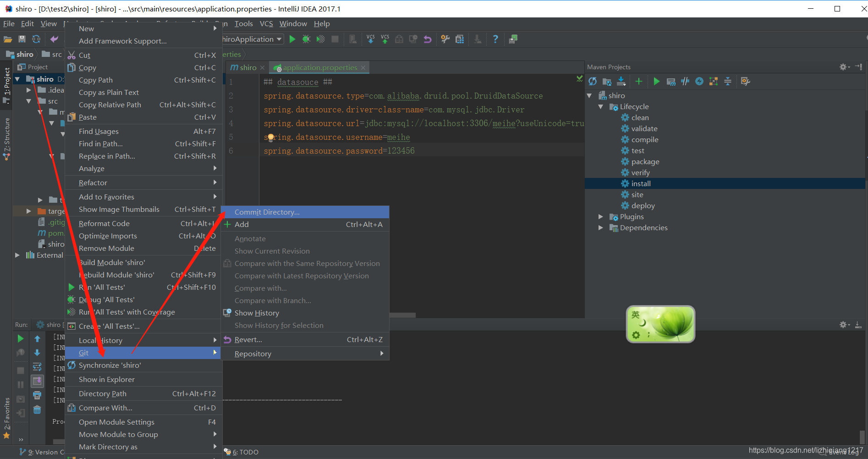868x459 pixels.
Task: Collapse all in Maven Projects panel
Action: pyautogui.click(x=728, y=82)
